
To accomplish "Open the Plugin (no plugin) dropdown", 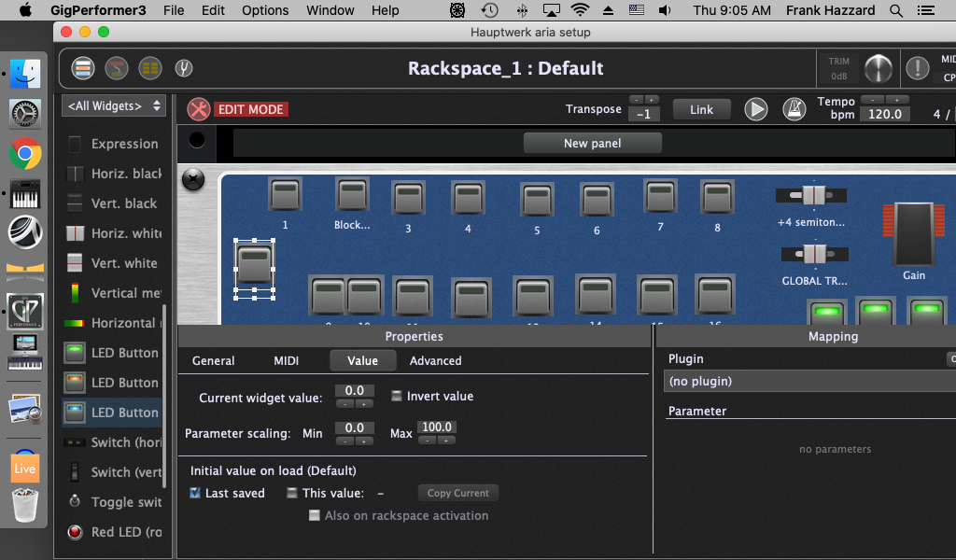I will [x=809, y=382].
